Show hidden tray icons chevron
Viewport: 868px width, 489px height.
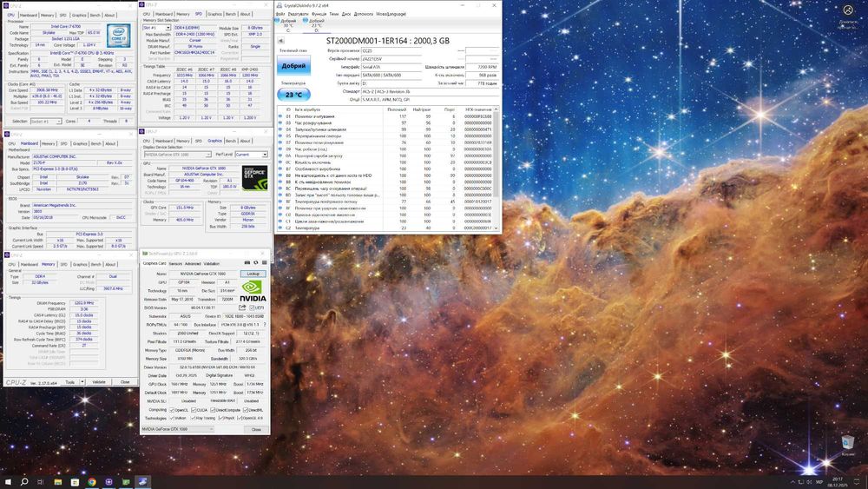pos(792,482)
